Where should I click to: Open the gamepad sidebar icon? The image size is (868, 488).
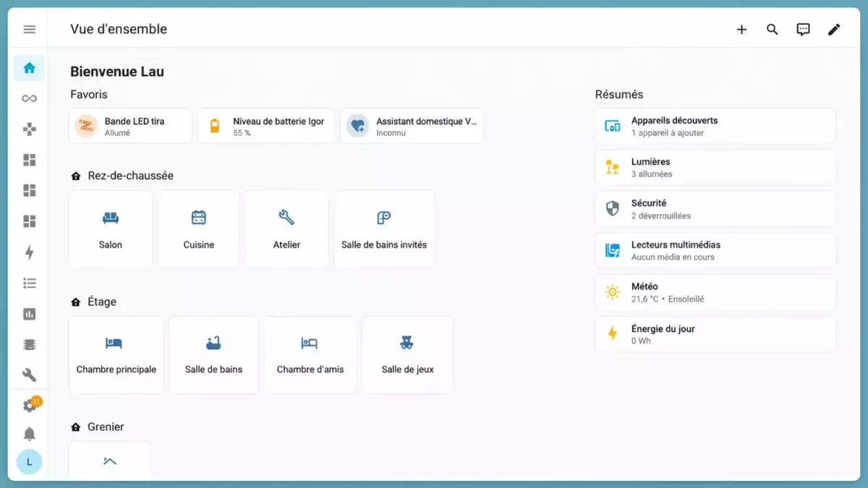click(29, 129)
